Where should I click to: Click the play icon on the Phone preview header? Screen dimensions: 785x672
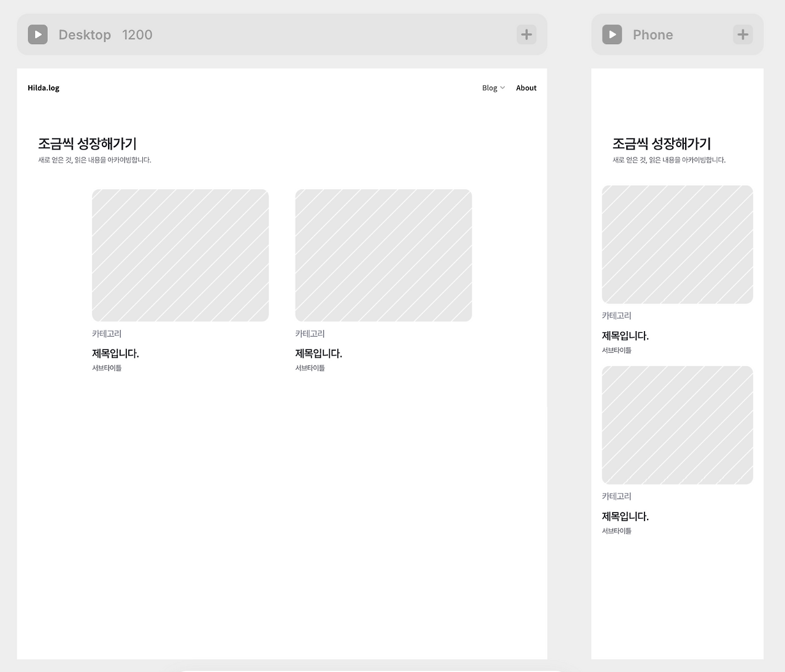[611, 34]
